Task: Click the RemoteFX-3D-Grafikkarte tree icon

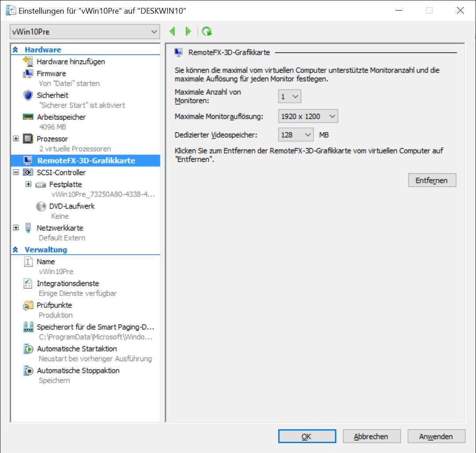Action: tap(28, 160)
